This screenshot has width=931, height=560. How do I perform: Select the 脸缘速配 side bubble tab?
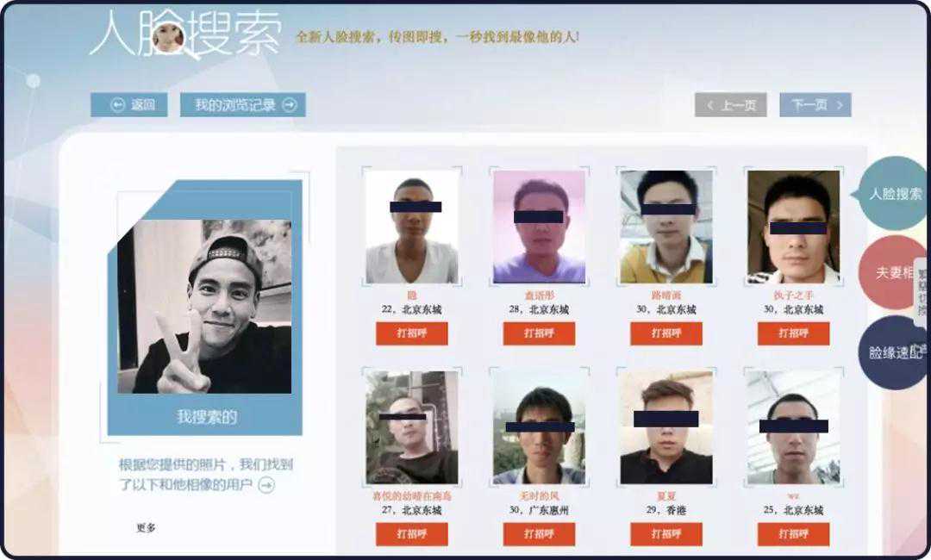point(894,352)
